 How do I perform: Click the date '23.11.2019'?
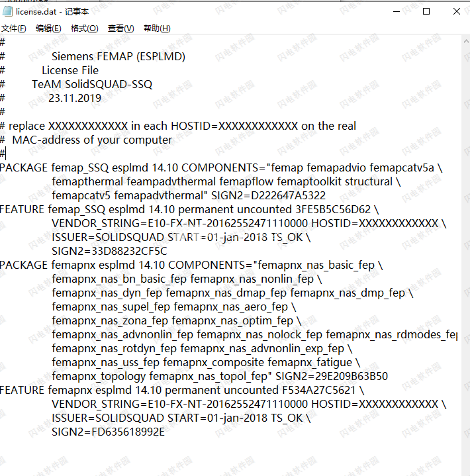[75, 98]
